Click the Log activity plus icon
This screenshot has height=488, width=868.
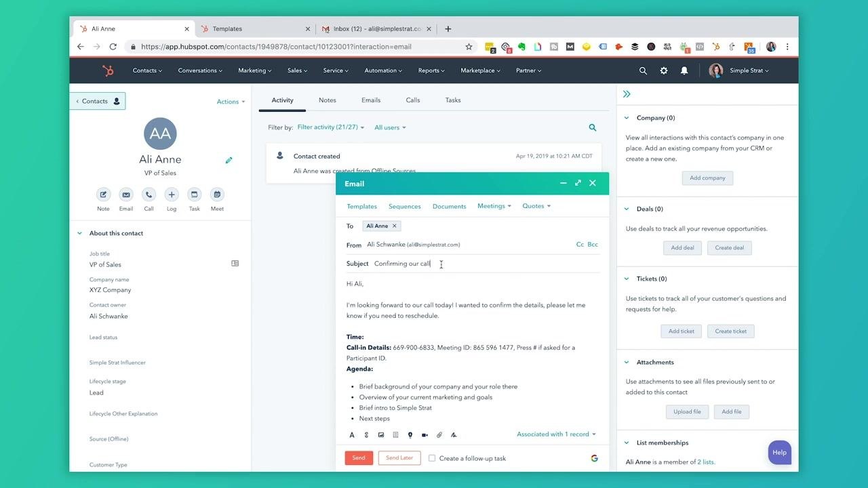click(x=172, y=195)
